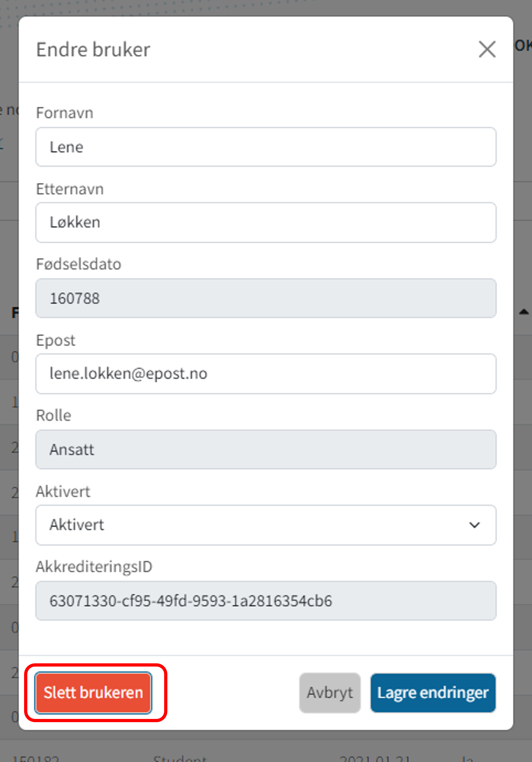532x762 pixels.
Task: Click the Etternavn label
Action: 70,189
